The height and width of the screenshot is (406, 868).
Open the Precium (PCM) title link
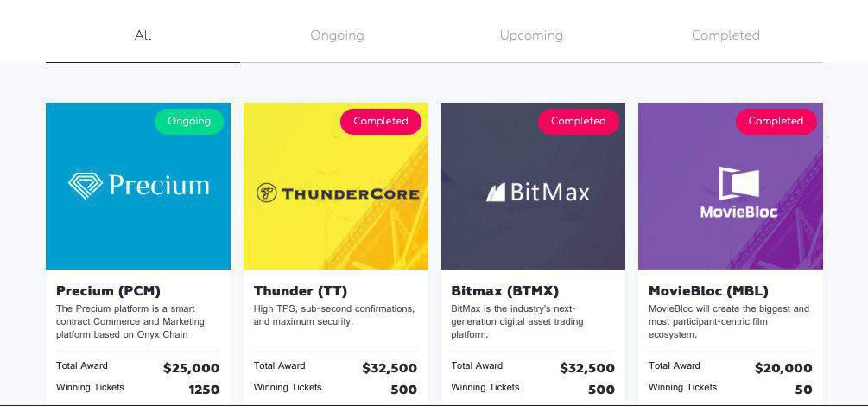[108, 290]
